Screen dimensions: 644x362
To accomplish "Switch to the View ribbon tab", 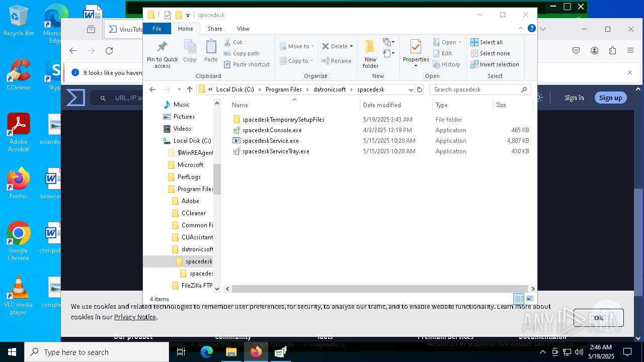I will 243,29.
